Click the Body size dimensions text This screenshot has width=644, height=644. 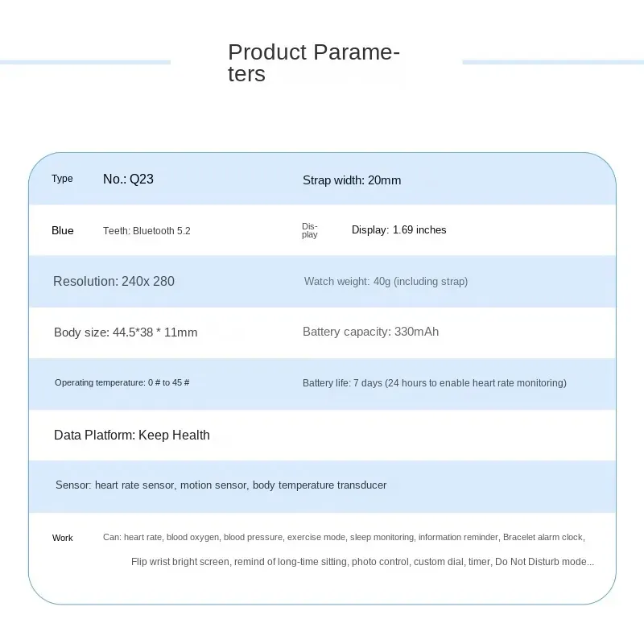tap(125, 332)
